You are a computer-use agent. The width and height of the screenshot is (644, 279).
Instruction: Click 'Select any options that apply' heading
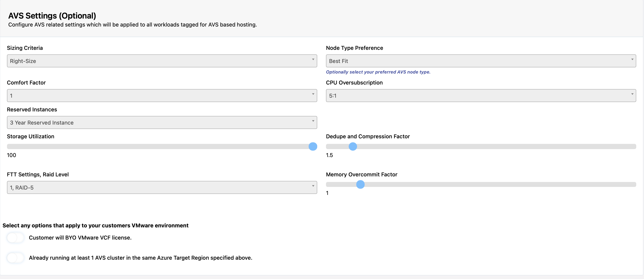[95, 226]
